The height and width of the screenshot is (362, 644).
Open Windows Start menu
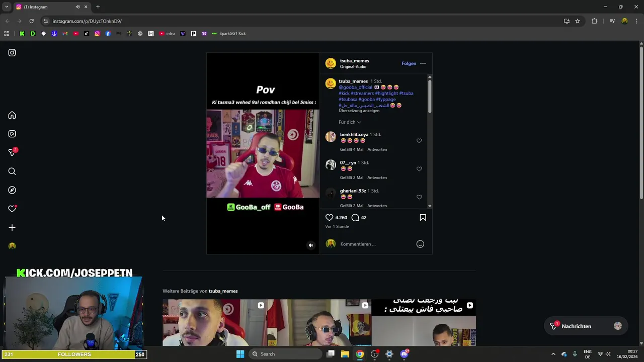pyautogui.click(x=240, y=354)
